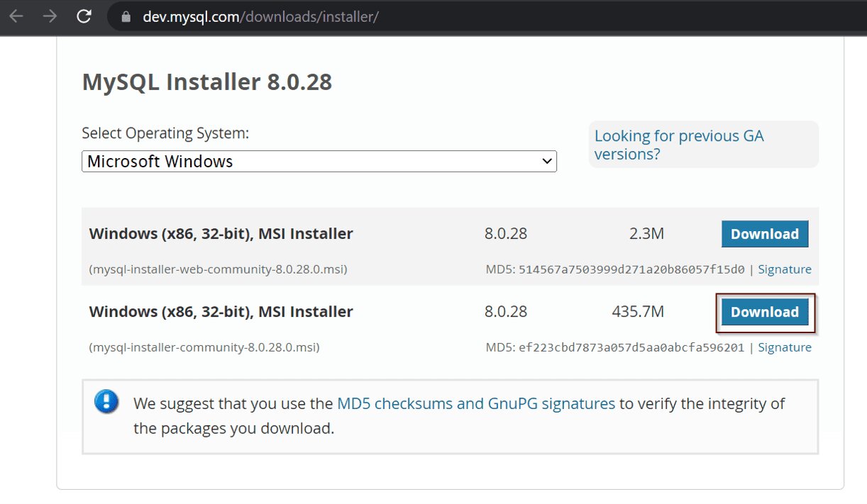This screenshot has width=867, height=504.
Task: Open MD5 checksums and GnuPG signatures link
Action: pos(476,403)
